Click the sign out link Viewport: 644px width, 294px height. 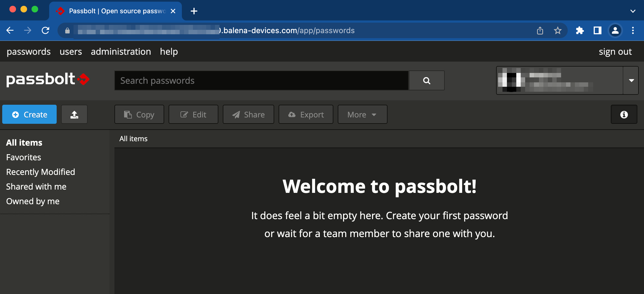pyautogui.click(x=615, y=52)
